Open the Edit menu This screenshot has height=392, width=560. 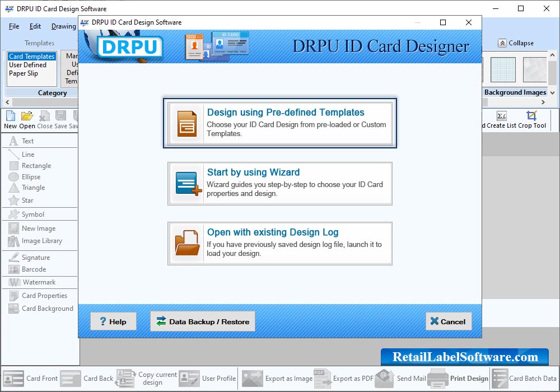(x=35, y=26)
